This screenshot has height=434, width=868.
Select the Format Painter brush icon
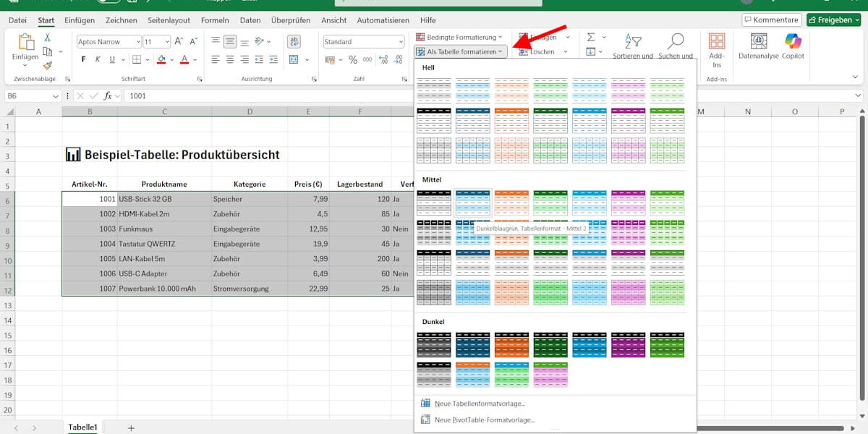48,65
